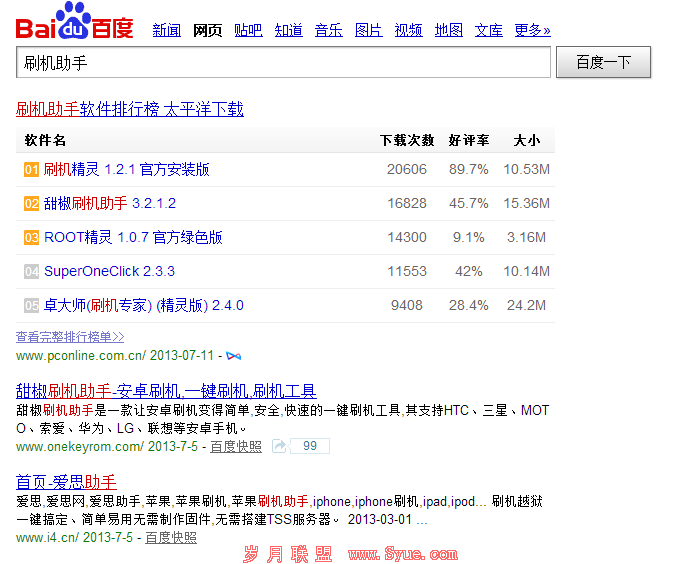The image size is (698, 564).
Task: Click the gray 04 rank badge
Action: [31, 272]
